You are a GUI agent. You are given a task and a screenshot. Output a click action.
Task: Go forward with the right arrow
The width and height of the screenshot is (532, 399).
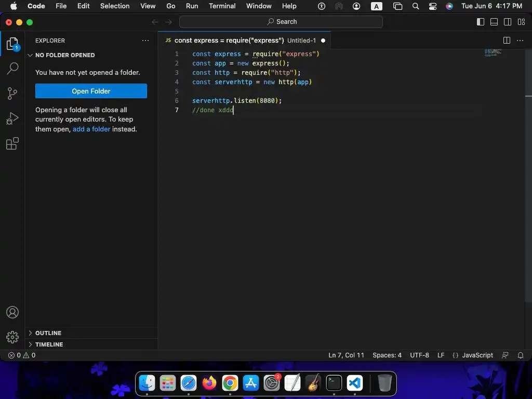(x=169, y=22)
